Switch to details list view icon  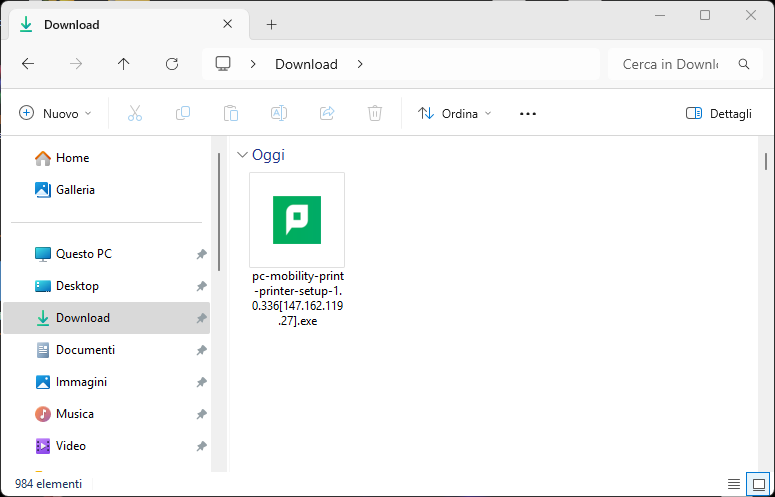tap(733, 484)
